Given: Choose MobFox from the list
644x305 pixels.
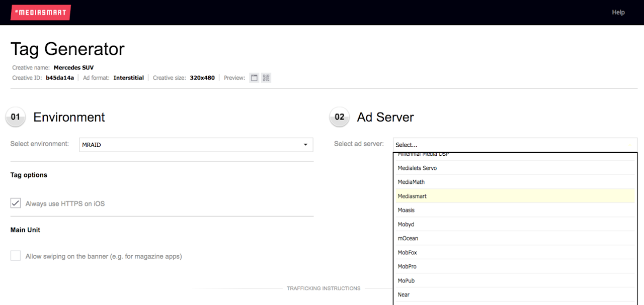Looking at the screenshot, I should pos(515,252).
